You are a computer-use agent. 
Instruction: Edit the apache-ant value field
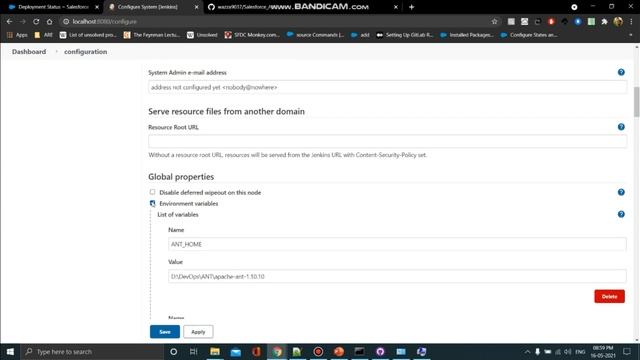pos(397,276)
